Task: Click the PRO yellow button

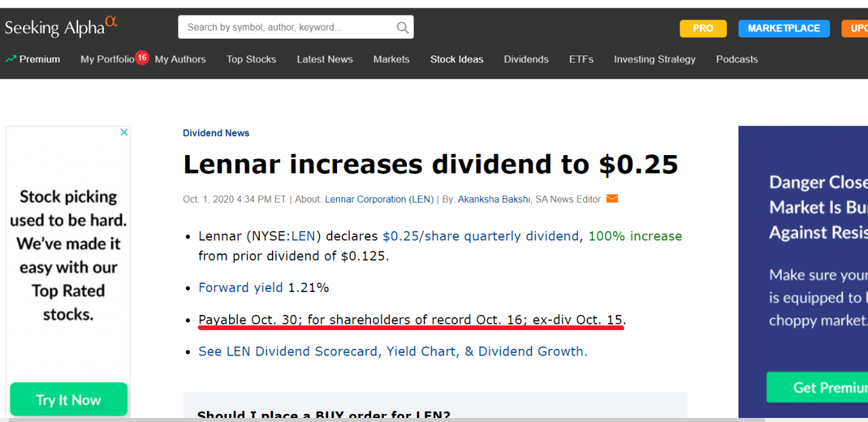Action: coord(703,28)
